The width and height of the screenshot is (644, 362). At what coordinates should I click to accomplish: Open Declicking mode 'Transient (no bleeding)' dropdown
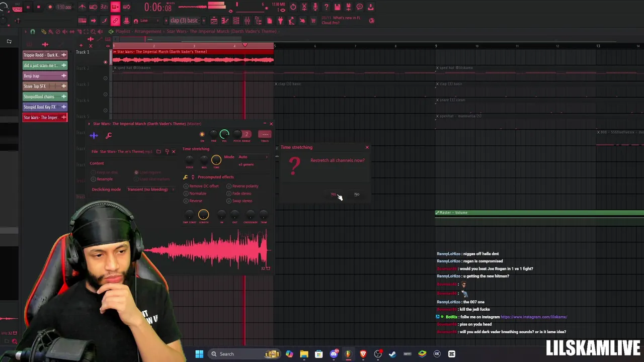click(150, 190)
